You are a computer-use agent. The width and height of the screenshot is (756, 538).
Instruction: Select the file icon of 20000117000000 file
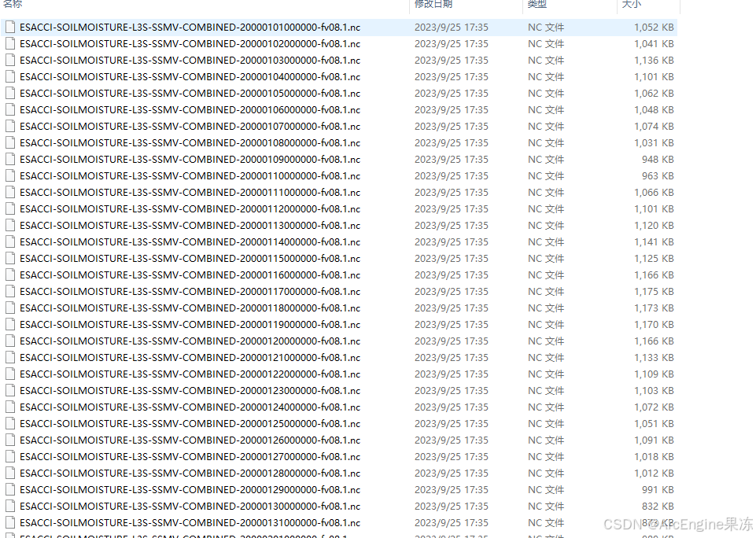[10, 292]
